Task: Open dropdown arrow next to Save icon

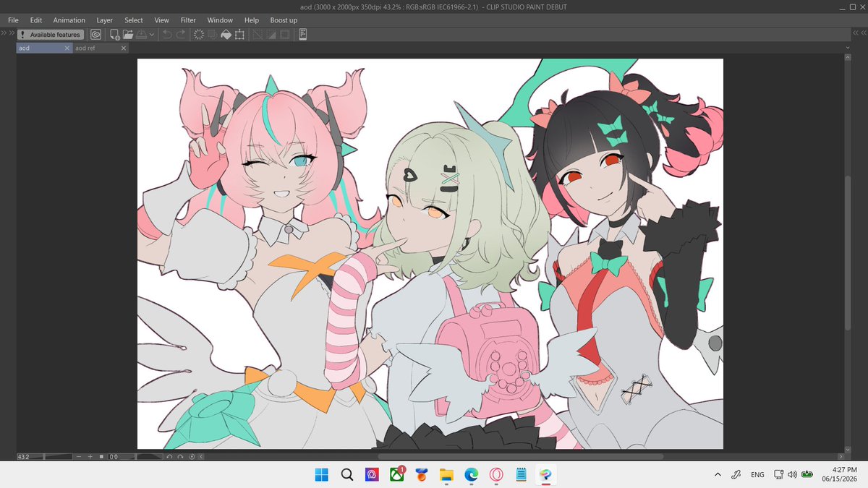Action: (151, 35)
